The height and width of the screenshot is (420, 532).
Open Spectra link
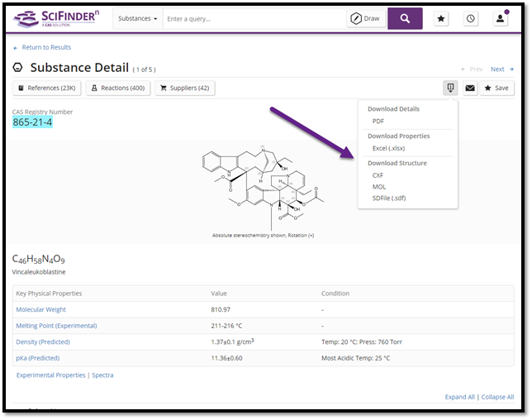point(102,375)
